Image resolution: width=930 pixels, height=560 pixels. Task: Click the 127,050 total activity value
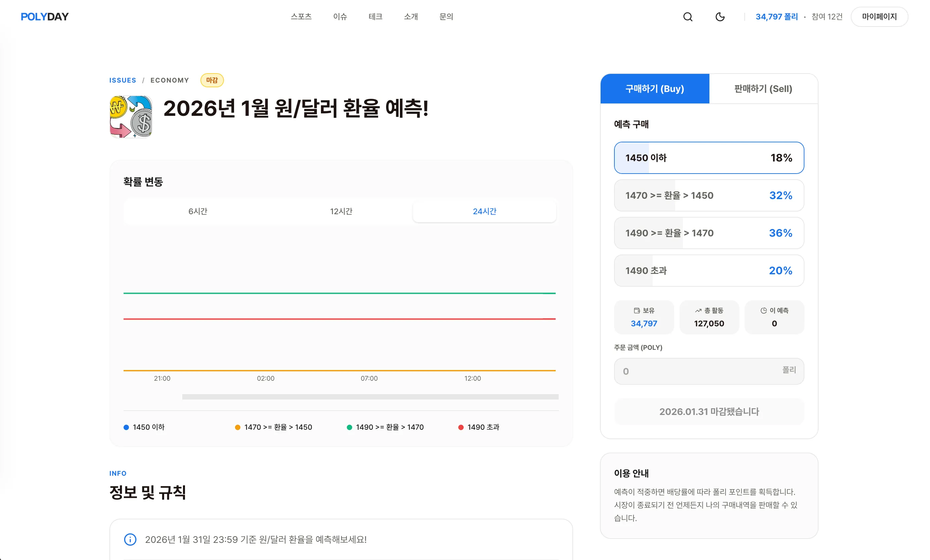(x=709, y=323)
